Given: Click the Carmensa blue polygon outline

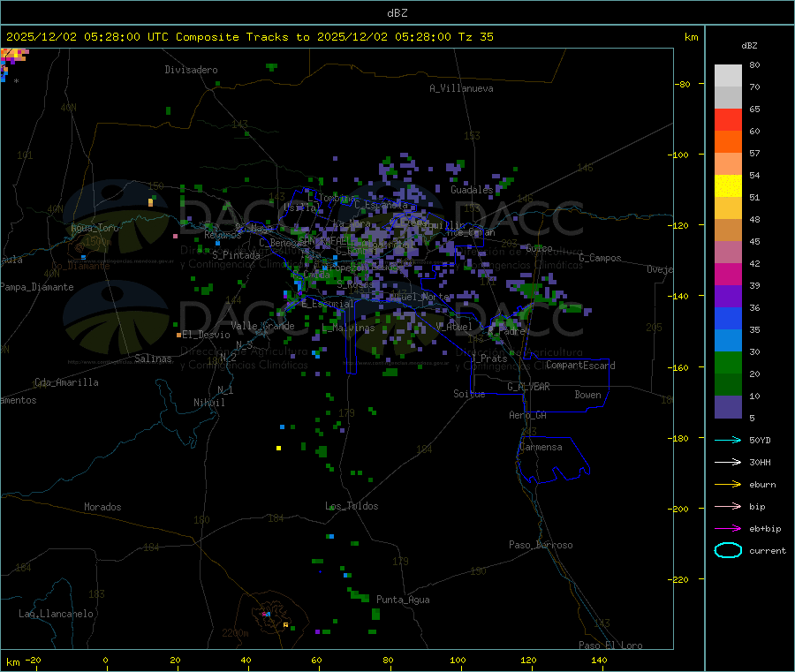Looking at the screenshot, I should tap(553, 460).
